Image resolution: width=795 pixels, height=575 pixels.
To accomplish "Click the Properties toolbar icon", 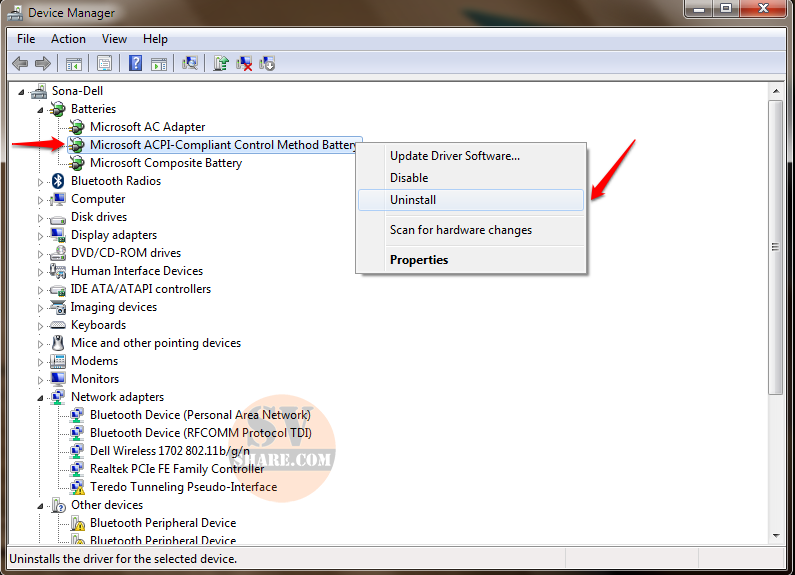I will (104, 63).
